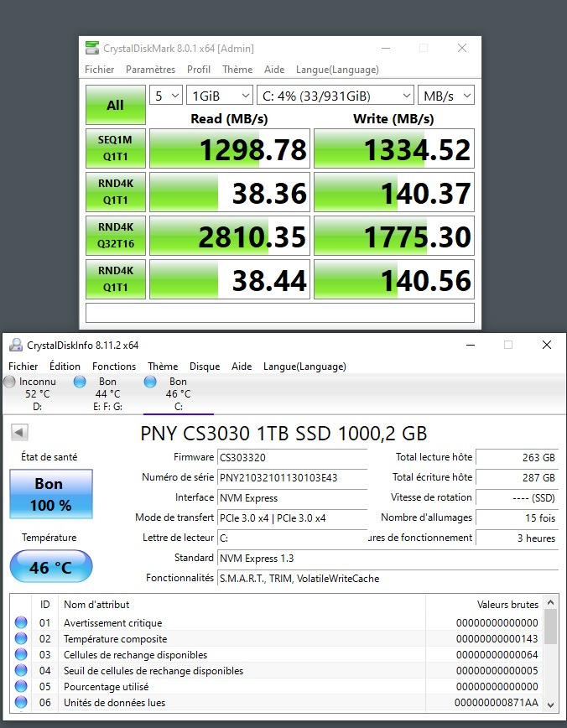
Task: Click status dot for attribute 01
Action: click(21, 622)
